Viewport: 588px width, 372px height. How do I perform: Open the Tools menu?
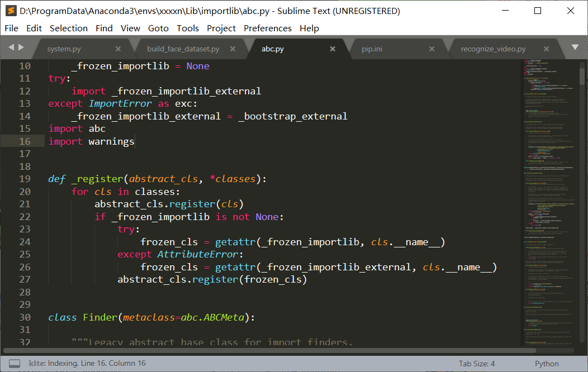click(x=188, y=28)
